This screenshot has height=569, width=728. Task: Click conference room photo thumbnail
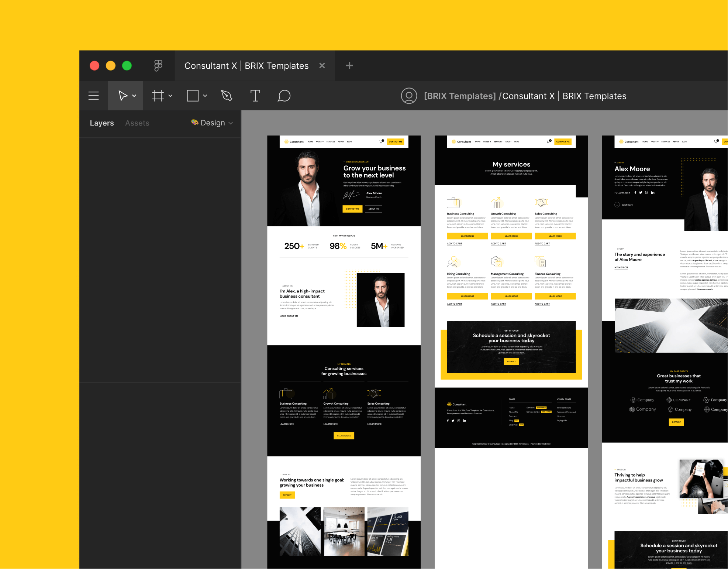344,531
